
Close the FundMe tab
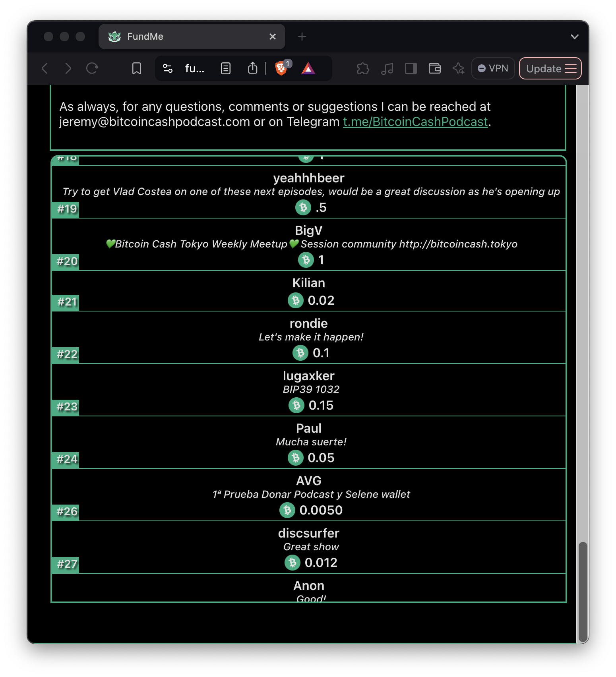tap(273, 37)
